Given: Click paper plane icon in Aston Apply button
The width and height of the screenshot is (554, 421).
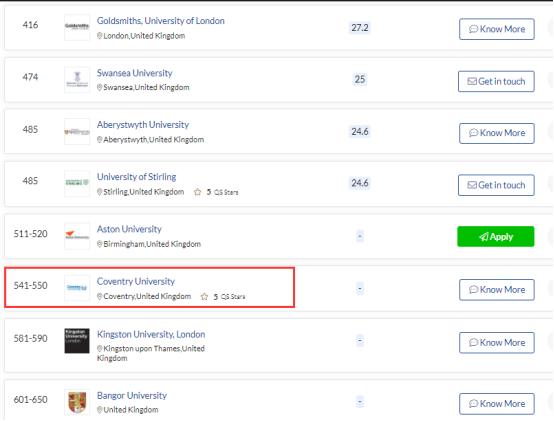Looking at the screenshot, I should [484, 237].
